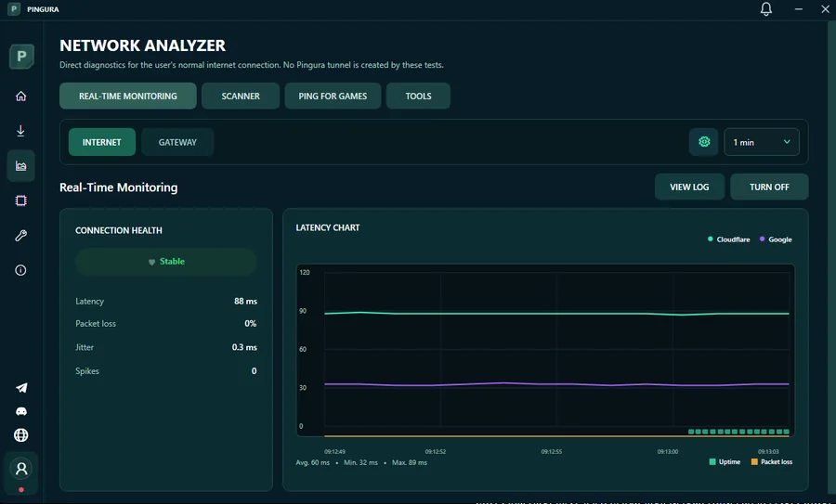This screenshot has height=504, width=836.
Task: Switch to Real-Time Monitoring tab
Action: point(128,96)
